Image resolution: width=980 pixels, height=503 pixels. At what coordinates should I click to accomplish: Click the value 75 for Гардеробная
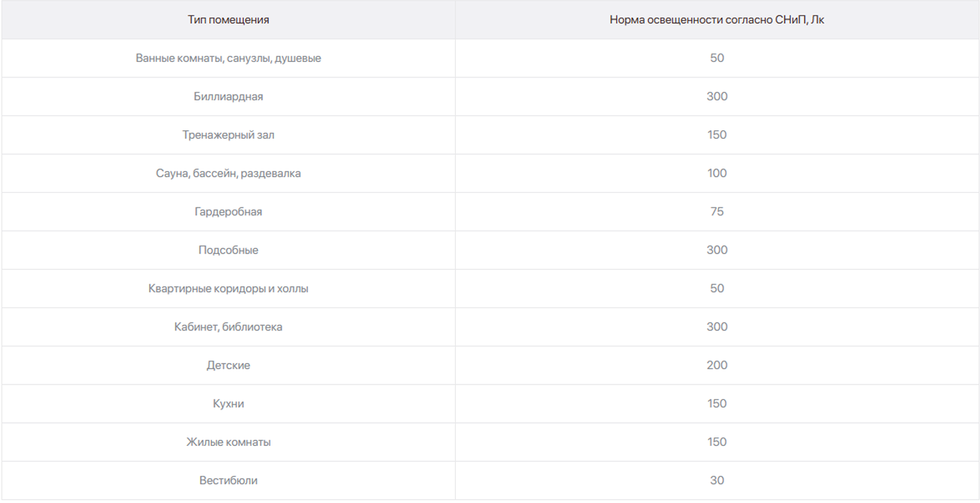pyautogui.click(x=717, y=211)
